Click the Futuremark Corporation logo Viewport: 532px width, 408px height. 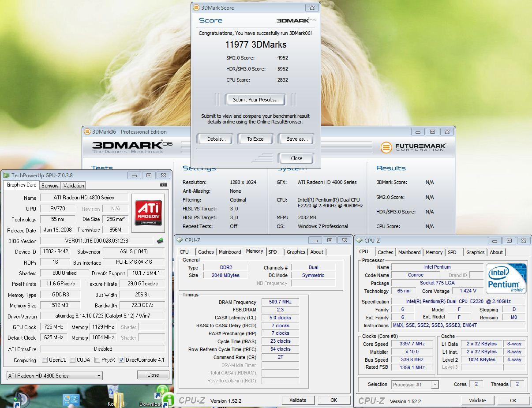(413, 147)
